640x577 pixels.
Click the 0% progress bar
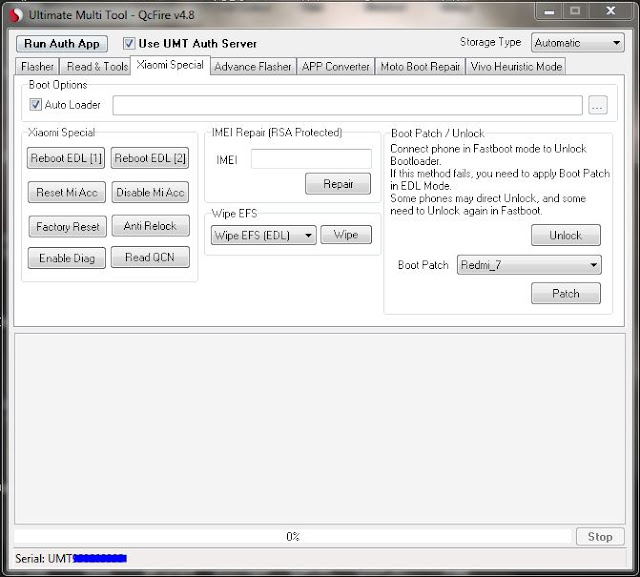(293, 536)
